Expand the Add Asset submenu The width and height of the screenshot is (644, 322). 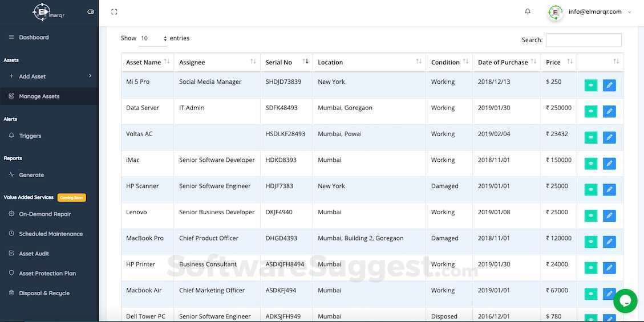point(49,76)
